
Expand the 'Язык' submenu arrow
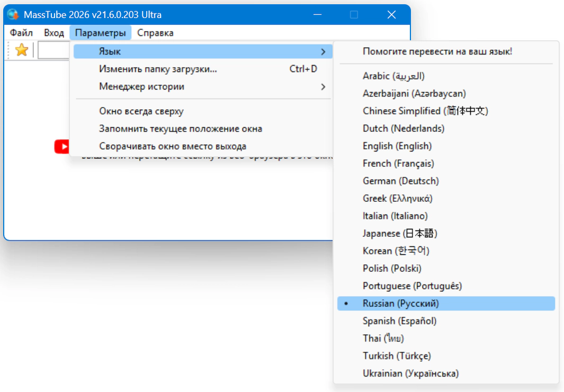point(323,51)
